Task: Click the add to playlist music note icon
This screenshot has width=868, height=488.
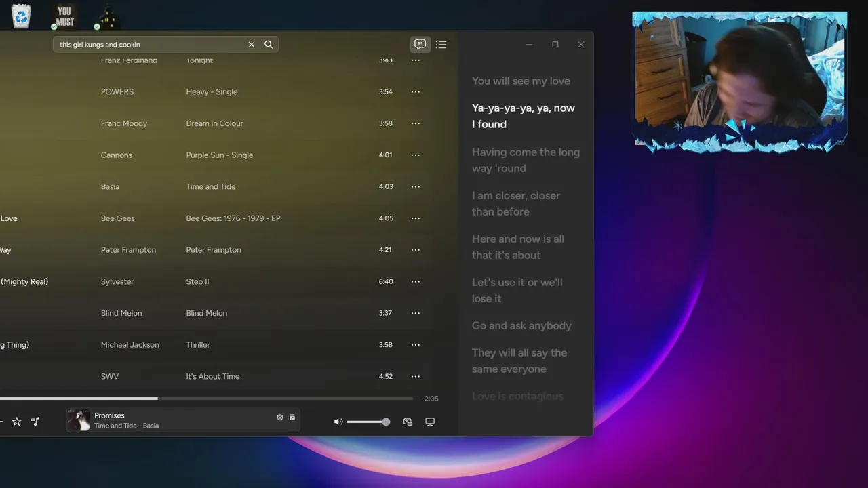Action: pyautogui.click(x=35, y=422)
